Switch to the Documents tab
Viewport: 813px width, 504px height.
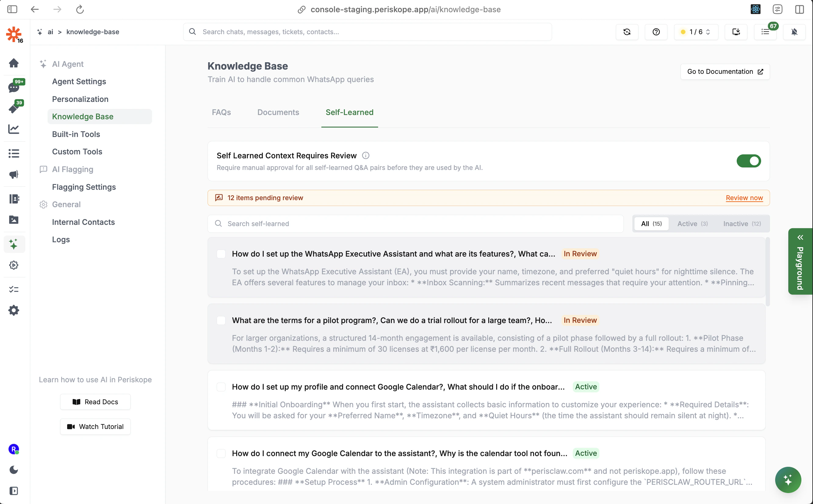[x=278, y=112]
